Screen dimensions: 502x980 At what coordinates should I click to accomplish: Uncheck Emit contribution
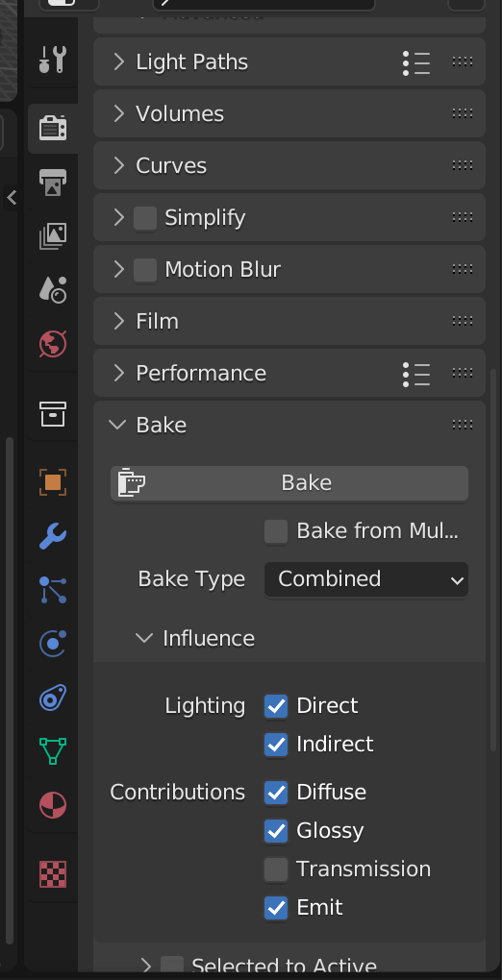(x=276, y=908)
